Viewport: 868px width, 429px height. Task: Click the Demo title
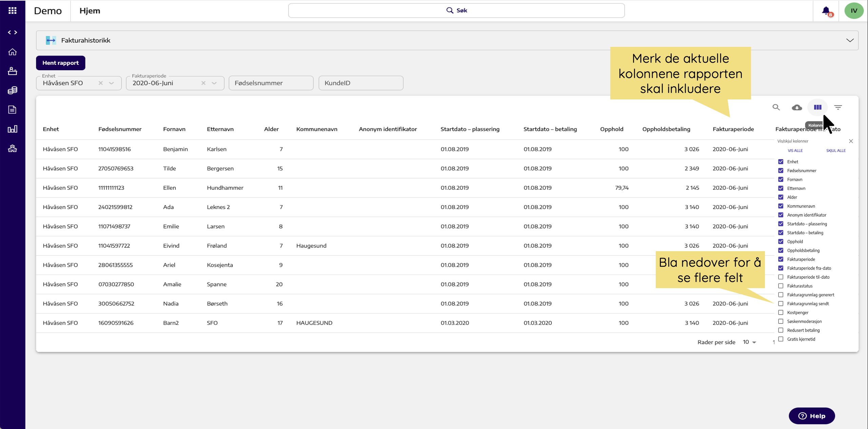tap(48, 11)
